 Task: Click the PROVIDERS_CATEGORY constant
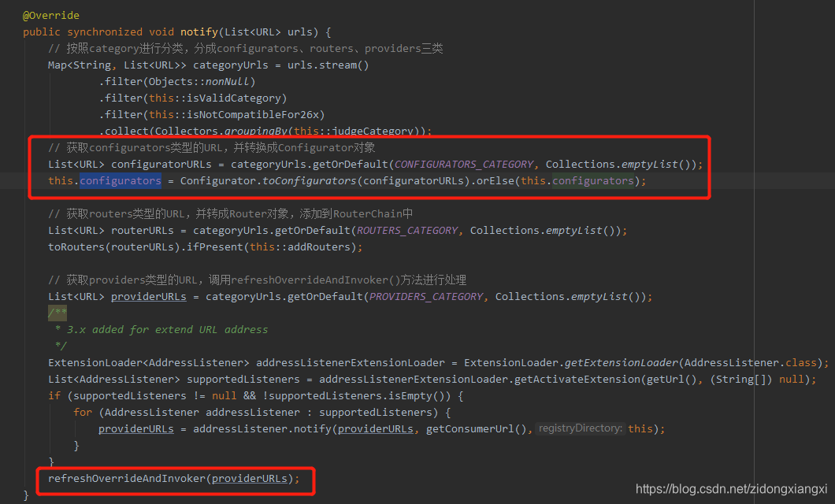pos(426,296)
